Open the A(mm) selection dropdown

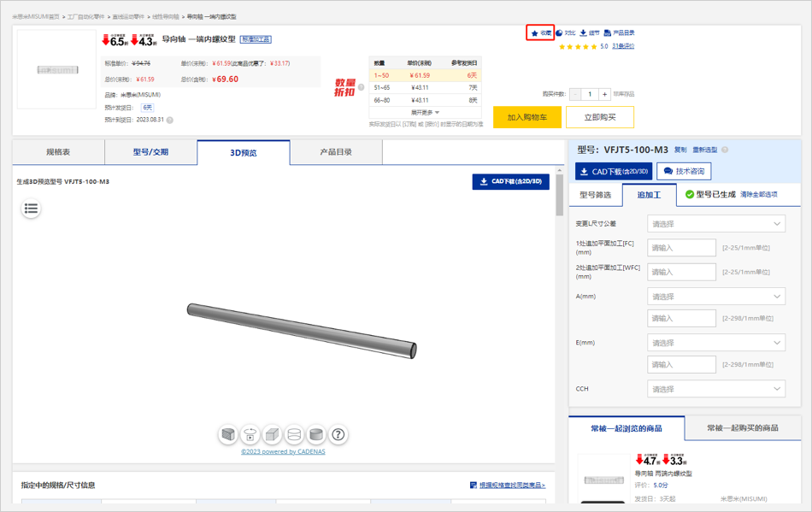click(715, 297)
